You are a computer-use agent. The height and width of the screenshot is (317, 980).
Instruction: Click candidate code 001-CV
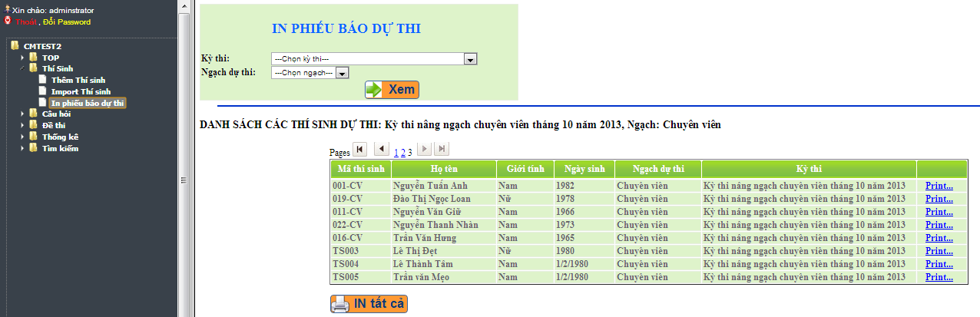347,186
